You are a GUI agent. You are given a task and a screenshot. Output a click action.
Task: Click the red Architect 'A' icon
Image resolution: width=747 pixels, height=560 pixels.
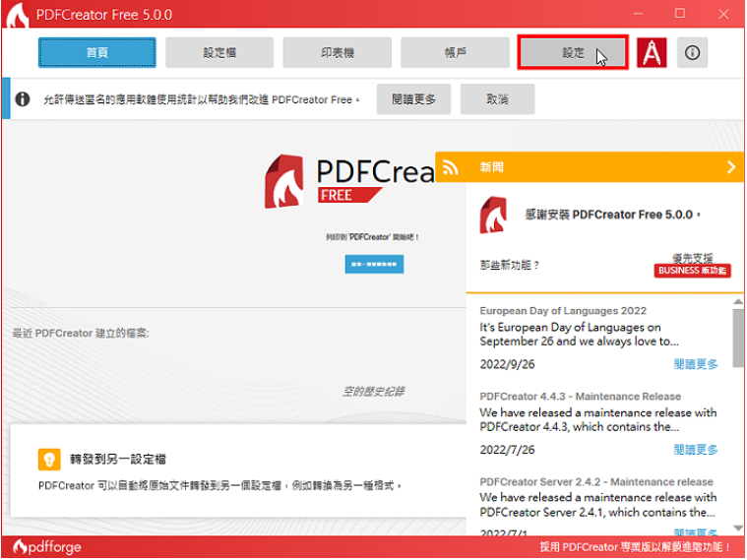(x=652, y=52)
